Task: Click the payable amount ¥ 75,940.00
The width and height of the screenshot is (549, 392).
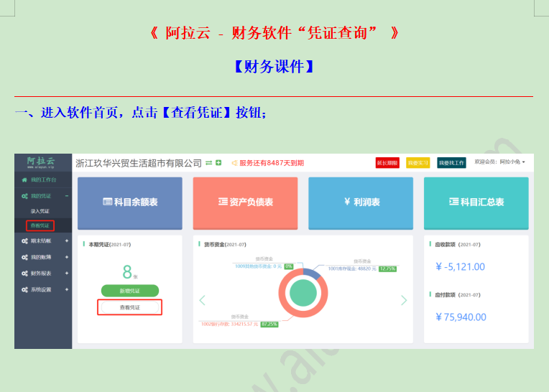Action: tap(461, 317)
